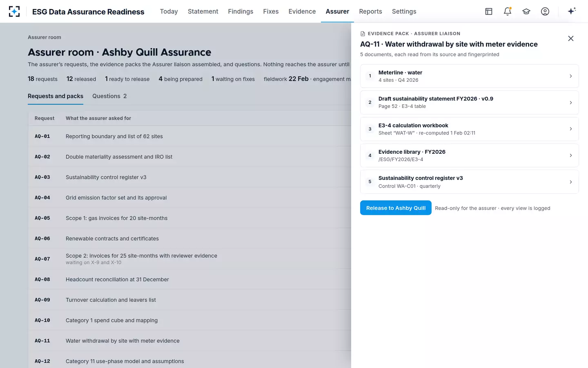Open the user account icon
This screenshot has height=368, width=588.
coord(545,11)
